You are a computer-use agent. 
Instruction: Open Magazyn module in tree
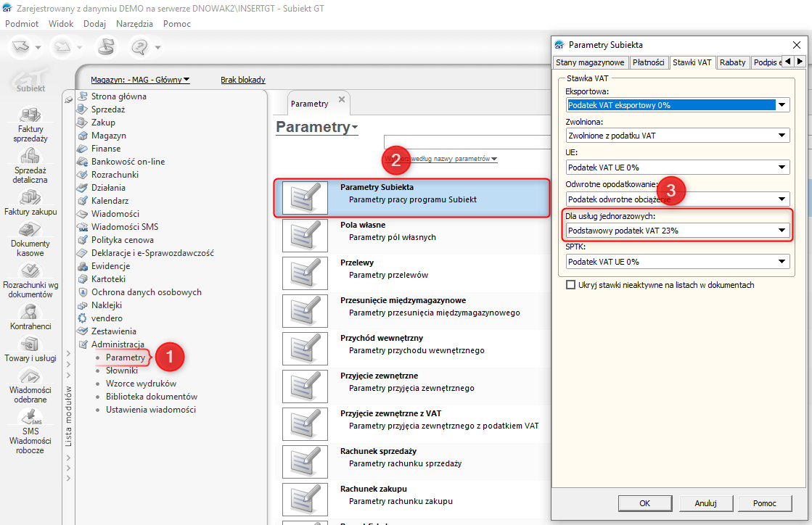tap(109, 135)
